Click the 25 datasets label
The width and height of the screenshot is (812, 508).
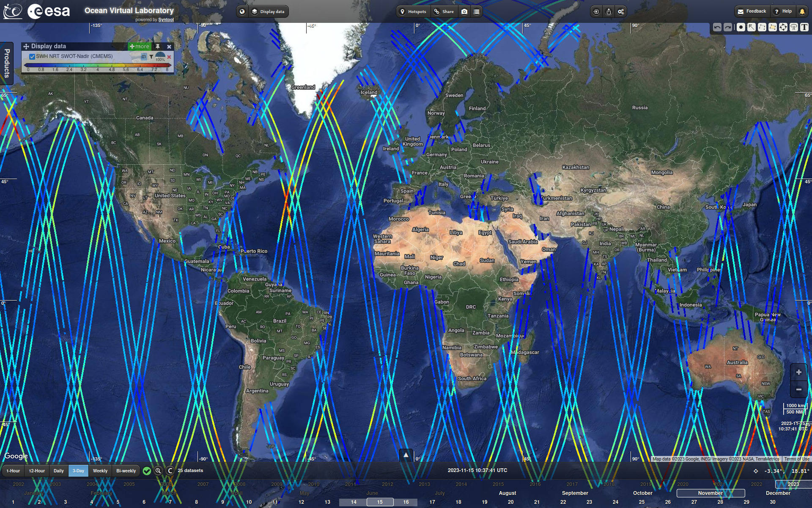click(190, 470)
